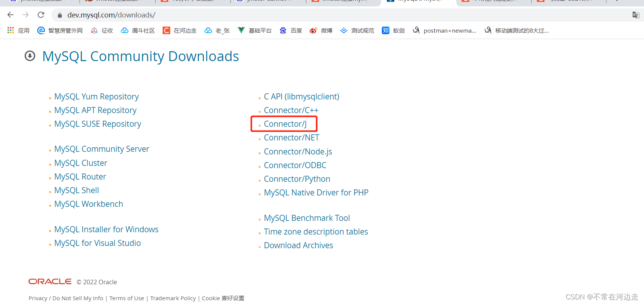
Task: Open Time zone description tables
Action: click(x=316, y=232)
